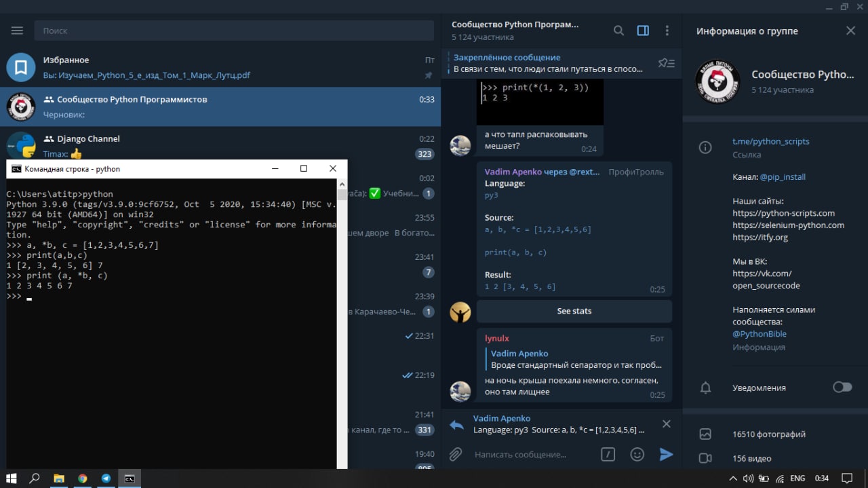Search inside the chat via magnifier icon
This screenshot has width=868, height=488.
point(618,31)
